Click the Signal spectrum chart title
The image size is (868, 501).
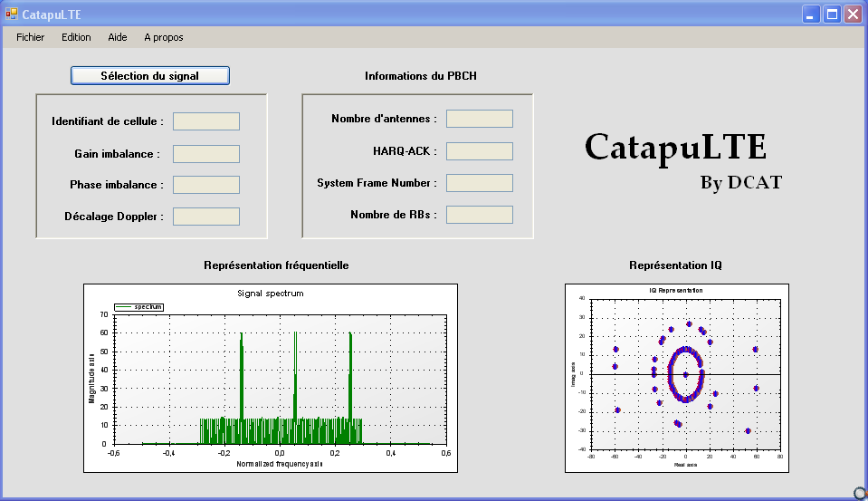tap(270, 294)
